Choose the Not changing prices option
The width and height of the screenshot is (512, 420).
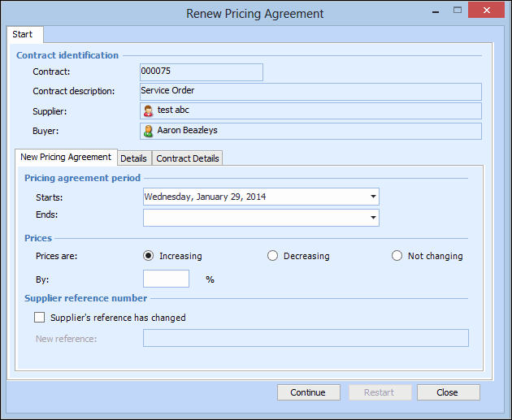(x=397, y=256)
